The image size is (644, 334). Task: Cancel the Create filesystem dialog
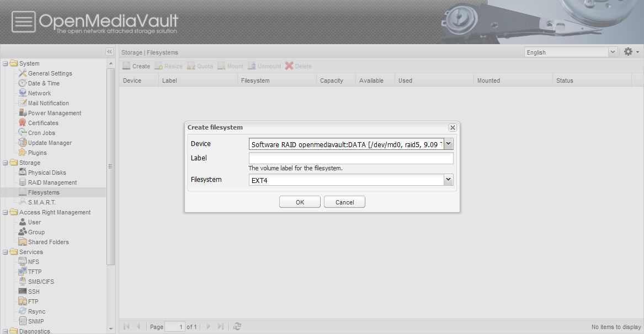point(344,202)
